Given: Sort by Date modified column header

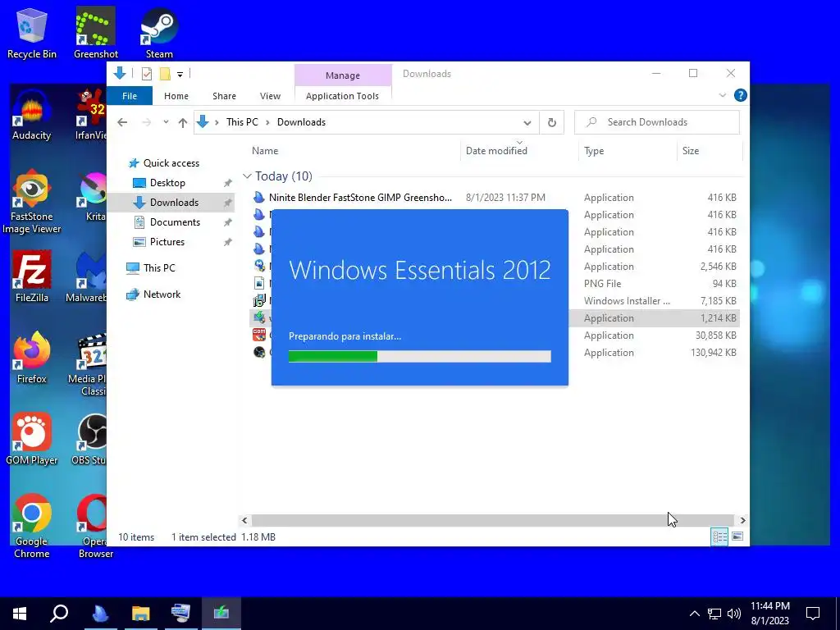Looking at the screenshot, I should point(519,151).
